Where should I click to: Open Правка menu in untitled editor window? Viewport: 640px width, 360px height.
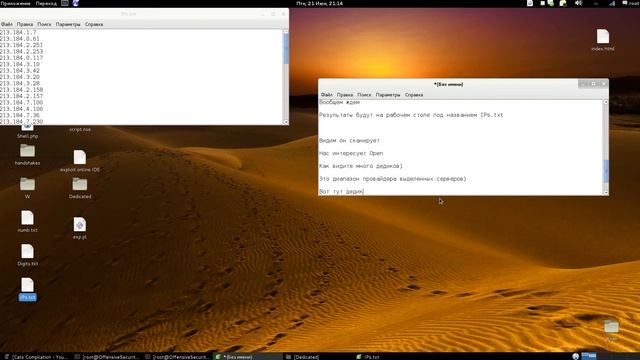coord(345,95)
